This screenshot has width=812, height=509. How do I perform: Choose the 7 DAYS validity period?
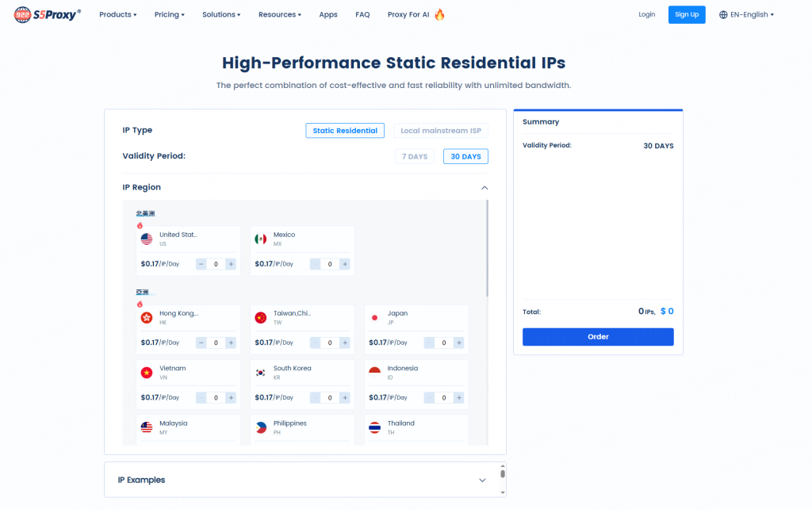click(x=415, y=157)
